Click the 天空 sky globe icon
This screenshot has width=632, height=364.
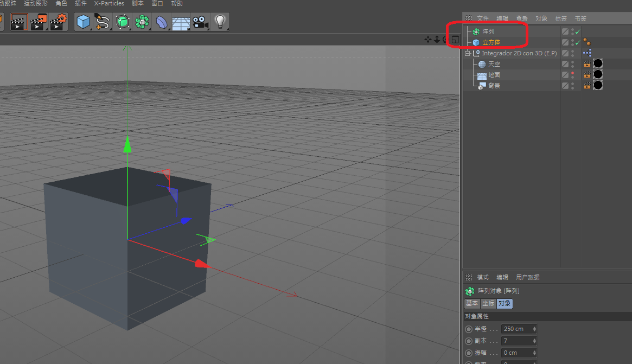482,64
